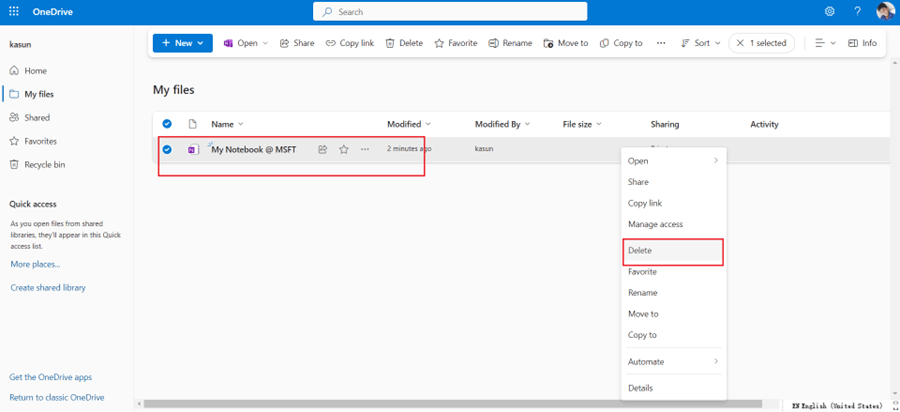The height and width of the screenshot is (412, 900).
Task: Uncheck the My Notebook @ MSFT row checkbox
Action: 167,149
